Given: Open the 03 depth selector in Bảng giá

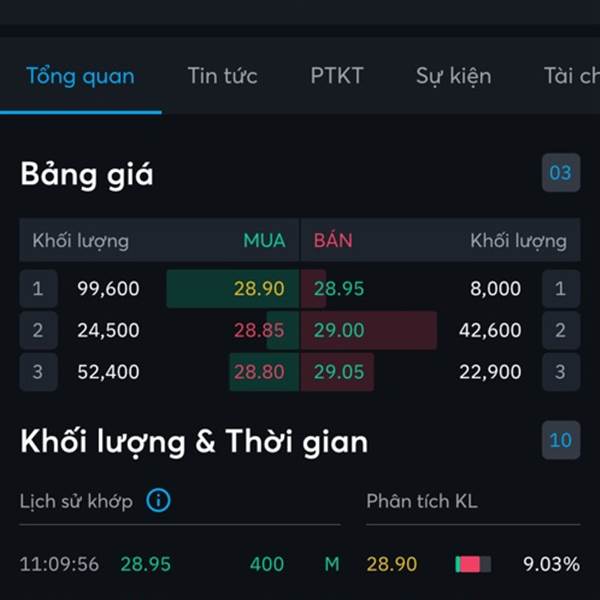Looking at the screenshot, I should 561,173.
